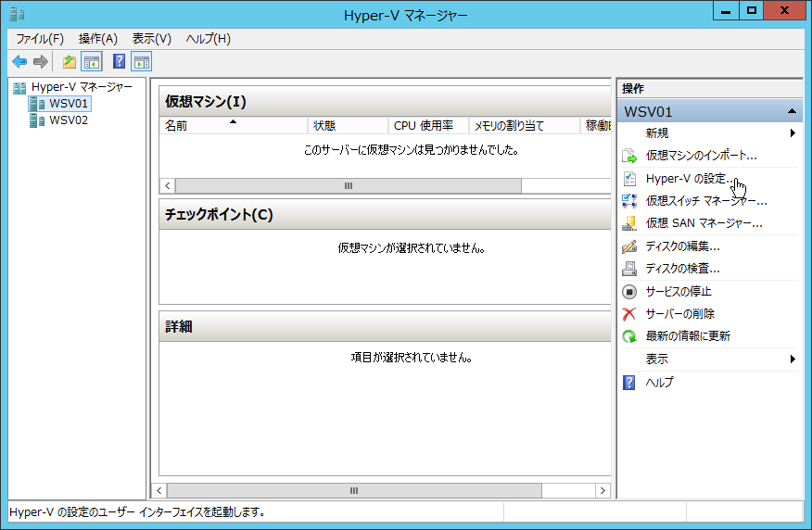Select WSV02 in the tree
Screen dimensions: 812x530
69,120
